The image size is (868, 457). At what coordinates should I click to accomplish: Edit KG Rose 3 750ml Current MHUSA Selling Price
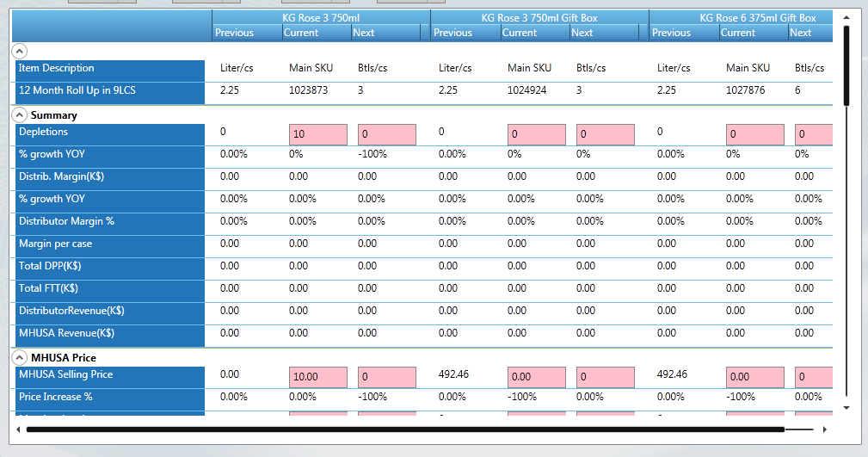point(318,377)
